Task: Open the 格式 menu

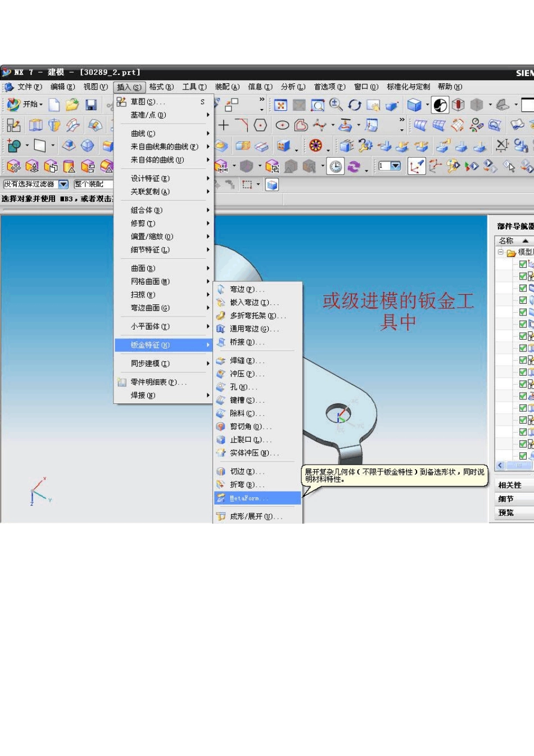Action: point(161,87)
